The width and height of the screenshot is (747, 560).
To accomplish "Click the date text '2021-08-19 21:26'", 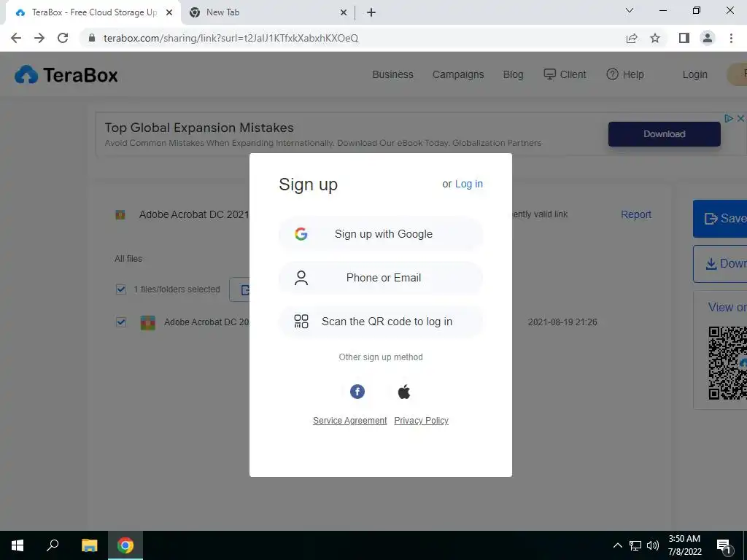I will click(x=562, y=322).
